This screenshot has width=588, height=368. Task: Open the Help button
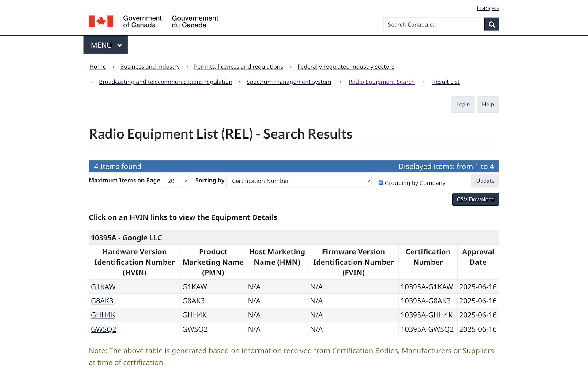click(488, 104)
